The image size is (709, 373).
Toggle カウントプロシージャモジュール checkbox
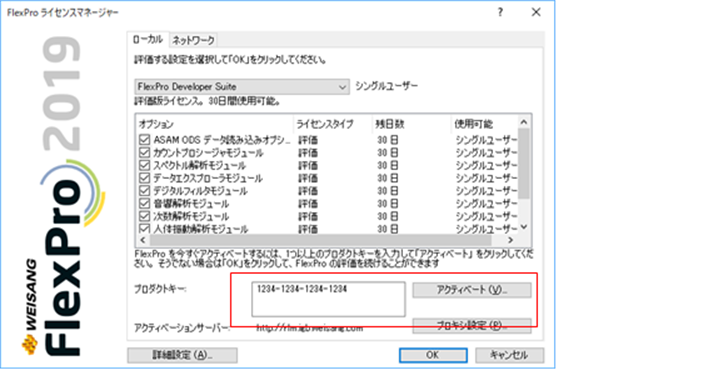tap(144, 152)
